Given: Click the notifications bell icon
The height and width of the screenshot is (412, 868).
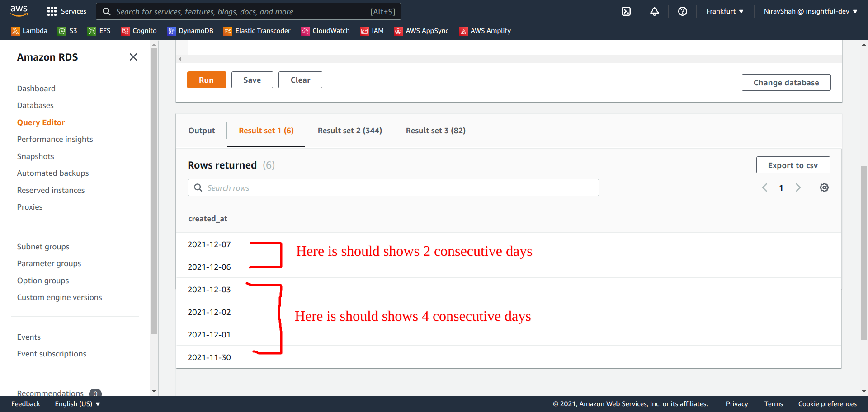Looking at the screenshot, I should [654, 11].
